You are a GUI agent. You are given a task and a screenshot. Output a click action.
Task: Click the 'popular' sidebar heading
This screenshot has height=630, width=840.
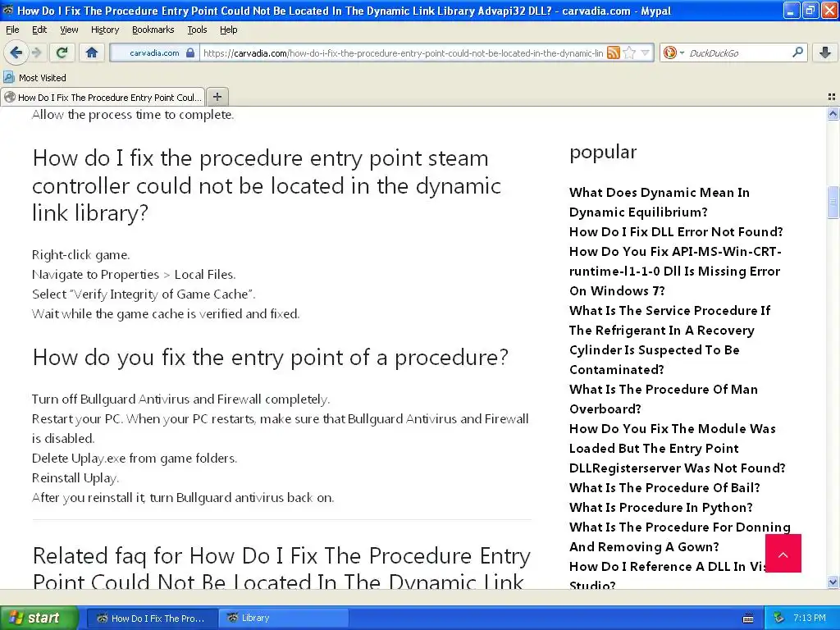[603, 152]
